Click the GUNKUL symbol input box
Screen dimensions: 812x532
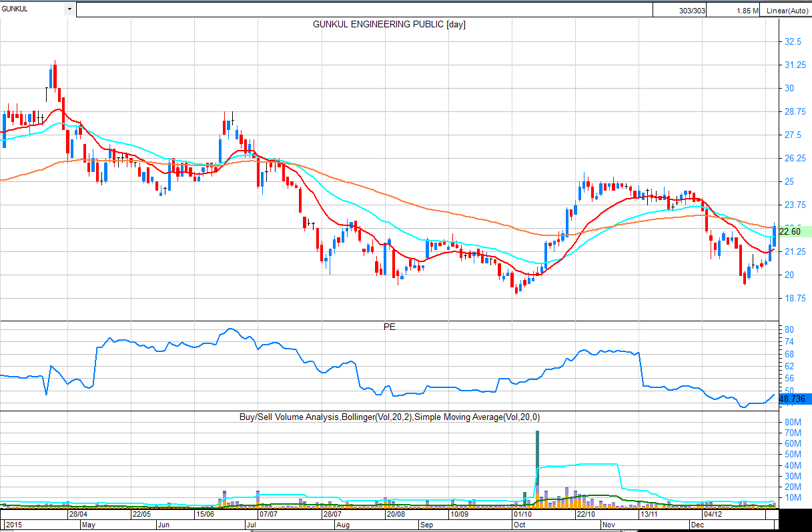click(x=32, y=9)
